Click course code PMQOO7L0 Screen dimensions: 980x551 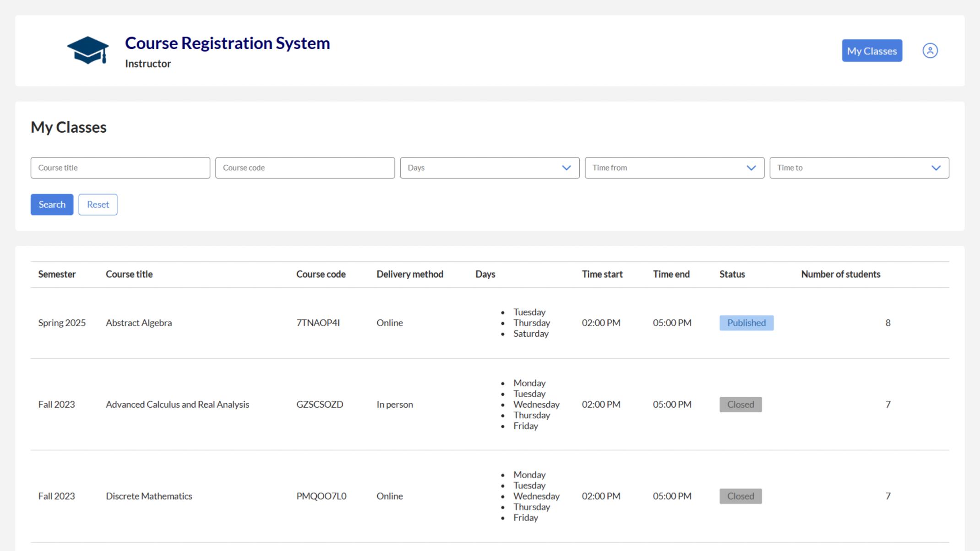tap(321, 496)
